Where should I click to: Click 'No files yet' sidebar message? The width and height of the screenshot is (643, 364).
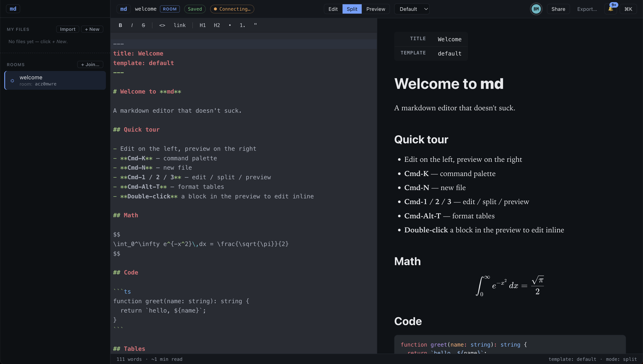[x=38, y=41]
